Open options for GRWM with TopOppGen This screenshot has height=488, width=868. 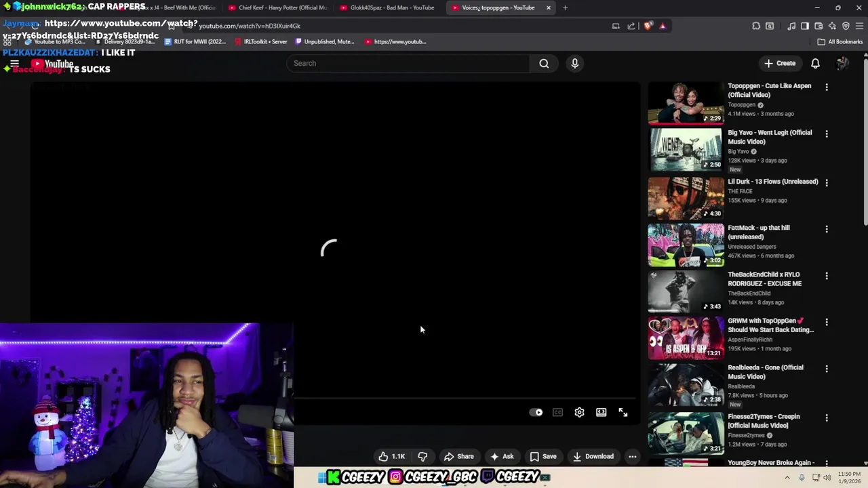tap(826, 322)
